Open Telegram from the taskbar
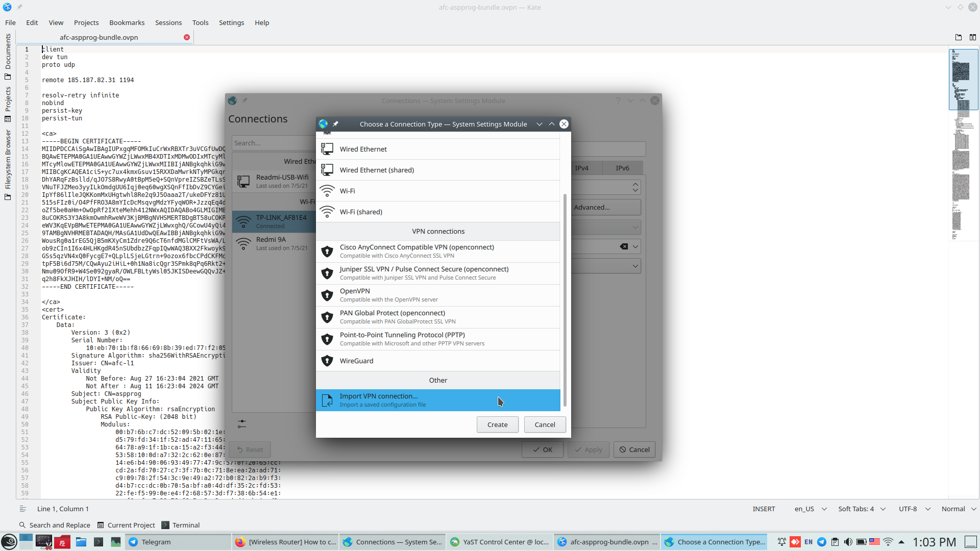The width and height of the screenshot is (980, 551). 156,542
